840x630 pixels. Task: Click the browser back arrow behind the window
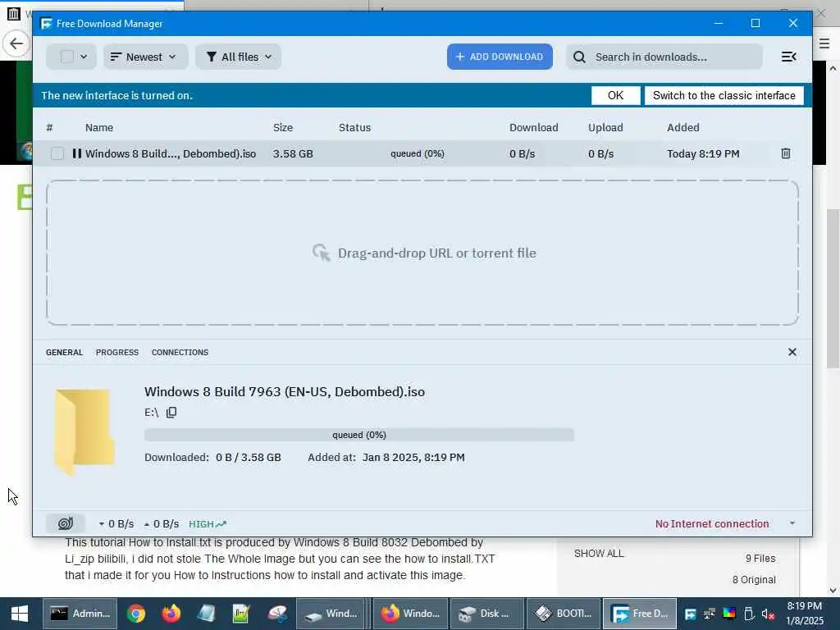click(x=16, y=43)
